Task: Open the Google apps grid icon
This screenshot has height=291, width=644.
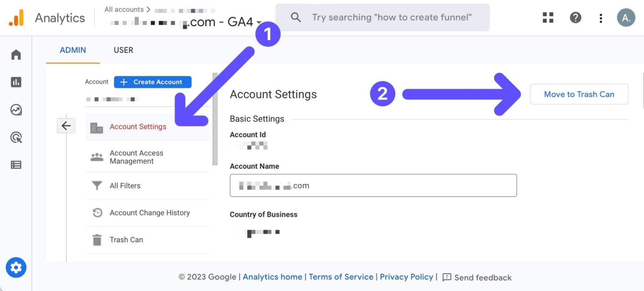Action: 547,18
